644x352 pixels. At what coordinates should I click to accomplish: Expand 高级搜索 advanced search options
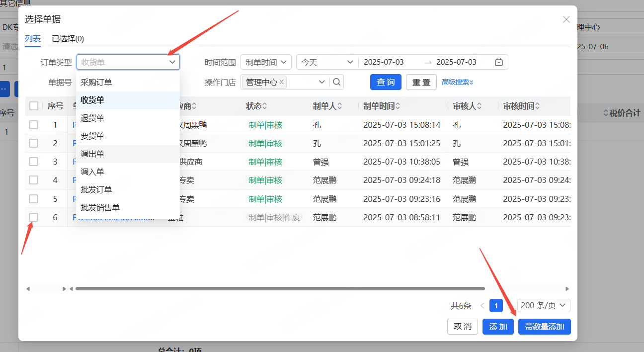pyautogui.click(x=458, y=82)
